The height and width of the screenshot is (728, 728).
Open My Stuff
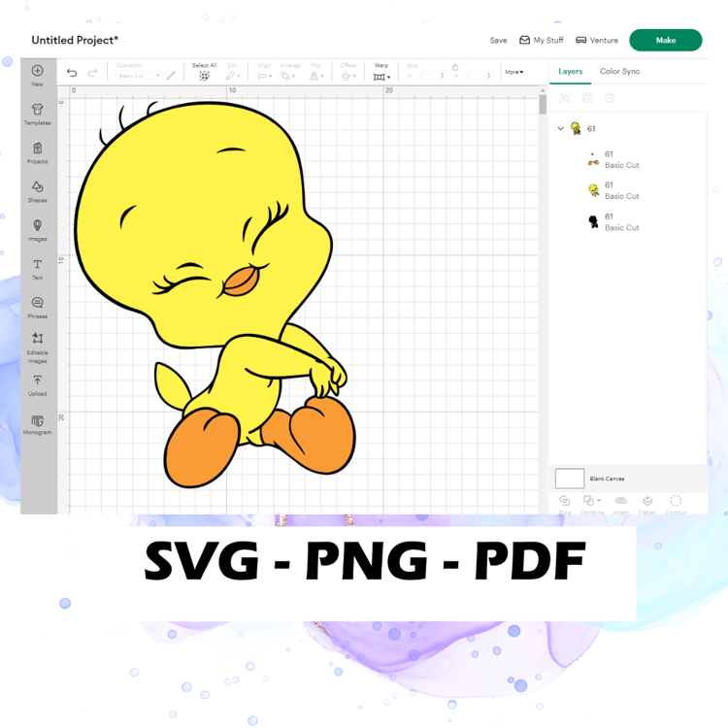[x=542, y=41]
